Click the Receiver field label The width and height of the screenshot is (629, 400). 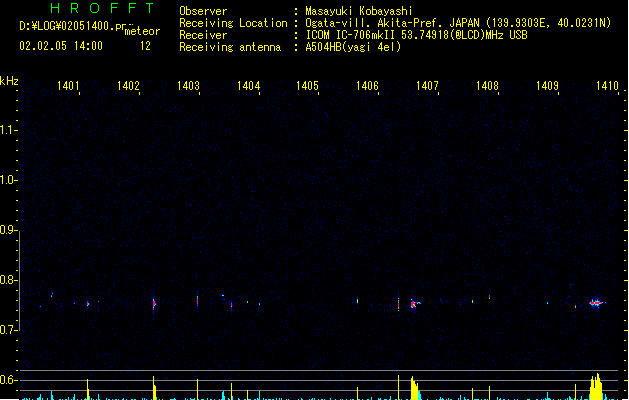tap(203, 35)
